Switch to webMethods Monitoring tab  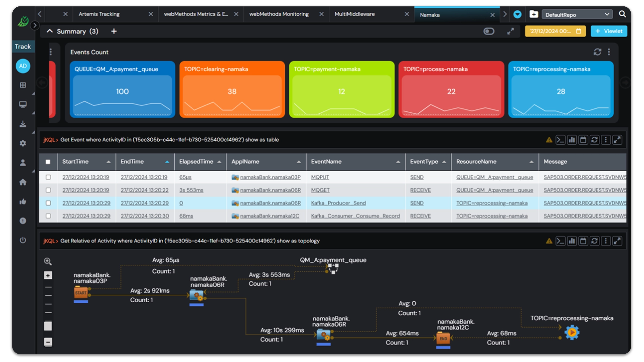point(279,14)
